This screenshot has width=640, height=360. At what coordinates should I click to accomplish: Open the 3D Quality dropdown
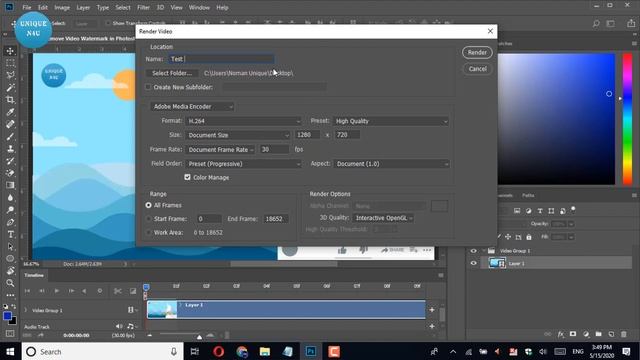(x=383, y=218)
